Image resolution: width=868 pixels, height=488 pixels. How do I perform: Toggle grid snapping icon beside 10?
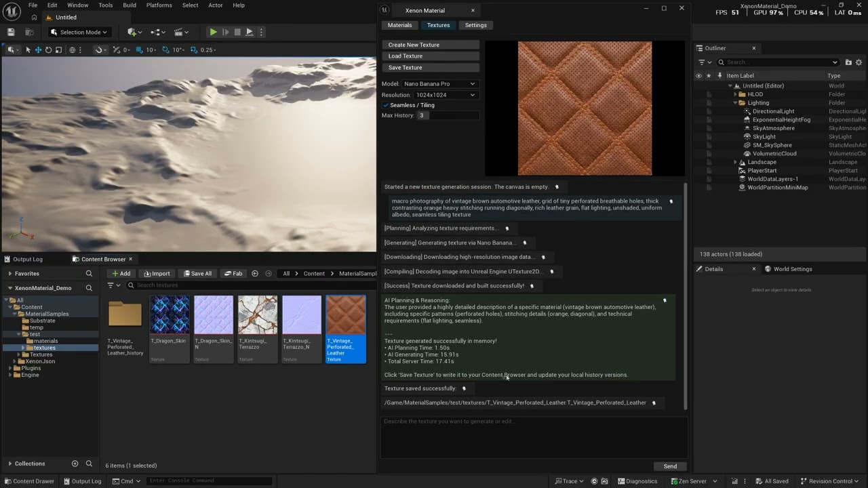(140, 49)
